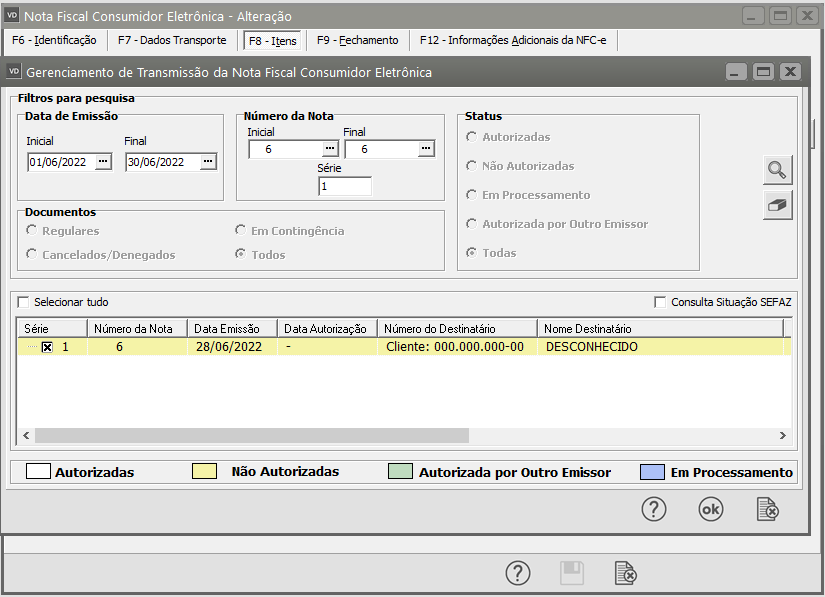Uncheck the row checkbox for nota 6
Viewport: 825px width, 597px height.
[x=47, y=348]
